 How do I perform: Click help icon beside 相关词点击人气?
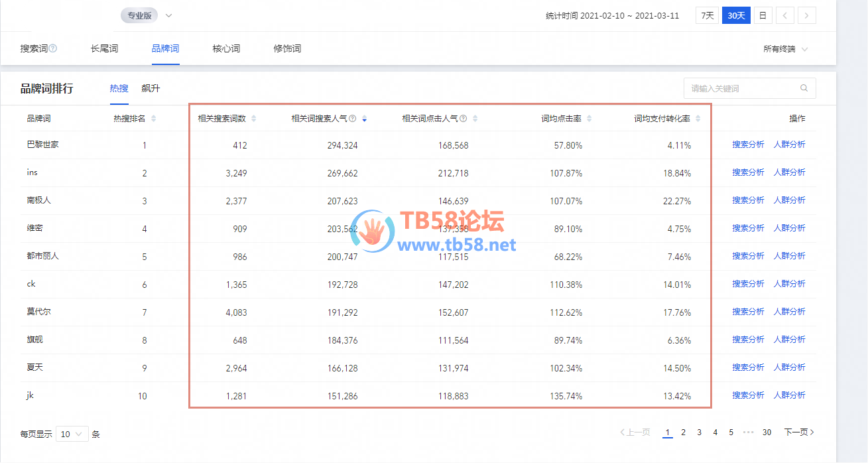[463, 119]
